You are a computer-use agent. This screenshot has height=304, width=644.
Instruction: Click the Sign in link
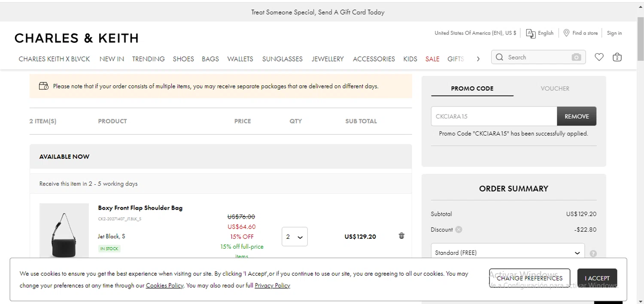click(614, 33)
